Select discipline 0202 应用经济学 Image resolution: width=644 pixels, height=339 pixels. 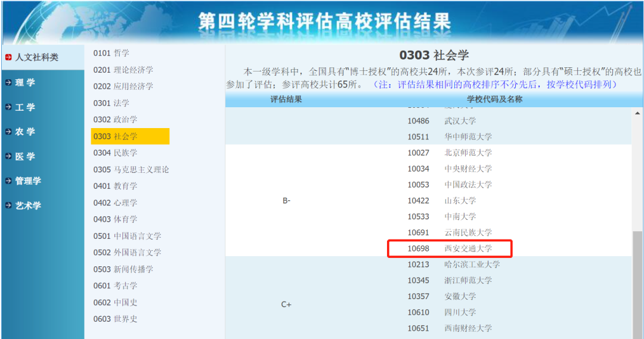coord(123,86)
